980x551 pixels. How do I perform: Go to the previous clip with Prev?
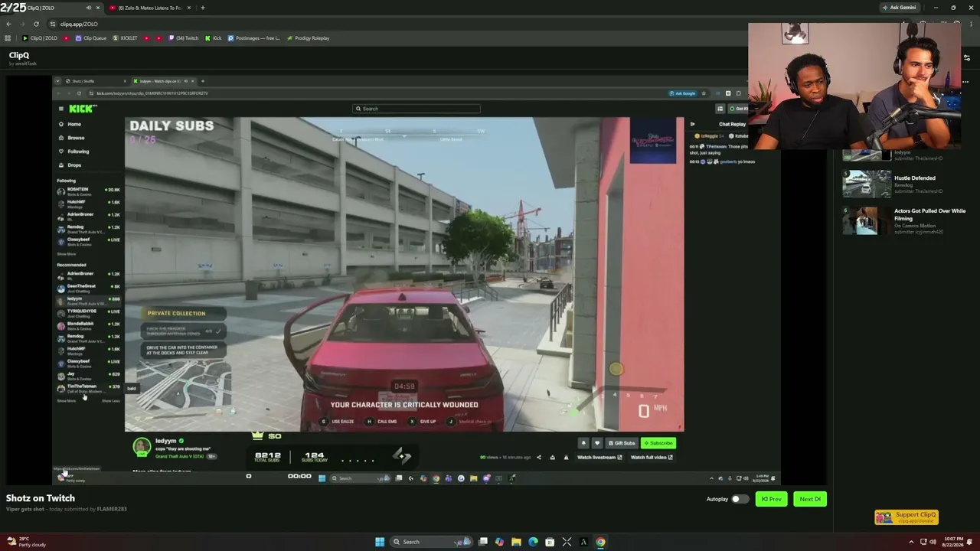[x=771, y=499]
